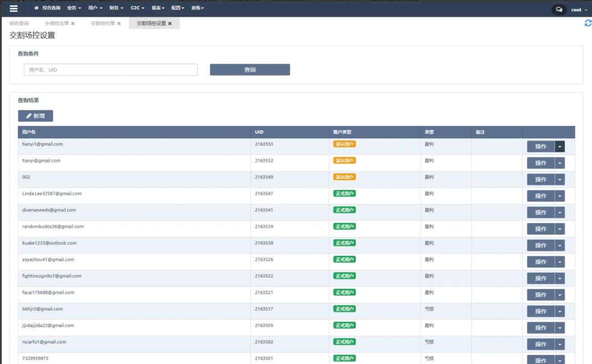Open the chat messages bubble icon
592x364 pixels.
(x=559, y=9)
